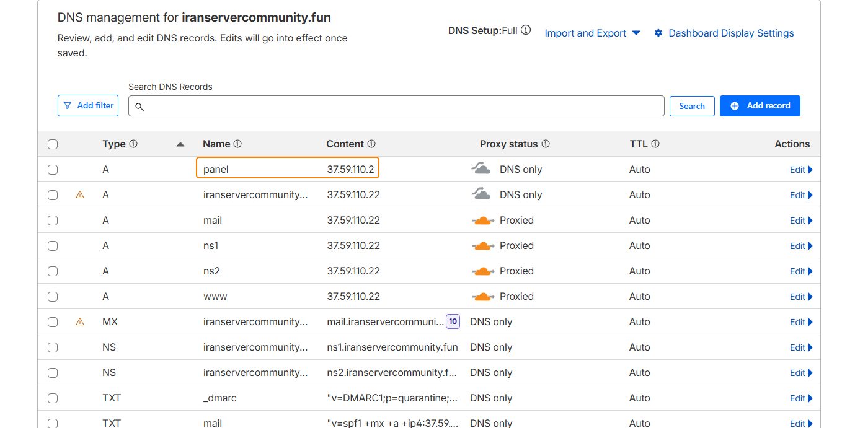This screenshot has height=428, width=868.
Task: Click the info icon beside TTL header
Action: click(655, 144)
